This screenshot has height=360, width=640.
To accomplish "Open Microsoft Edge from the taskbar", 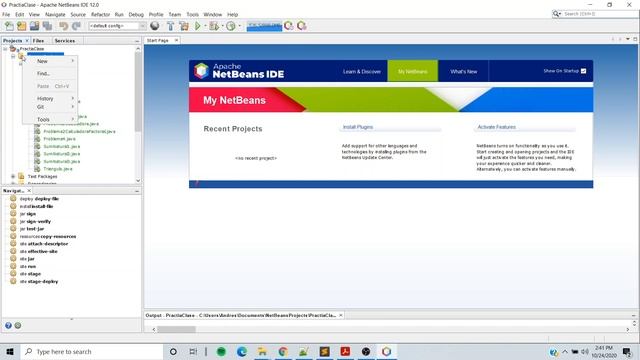I will [x=242, y=351].
